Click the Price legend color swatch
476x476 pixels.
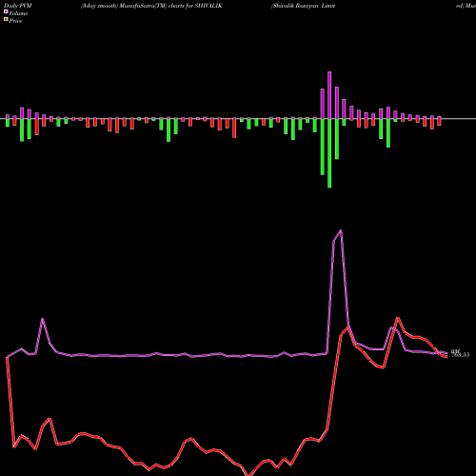coord(6,20)
